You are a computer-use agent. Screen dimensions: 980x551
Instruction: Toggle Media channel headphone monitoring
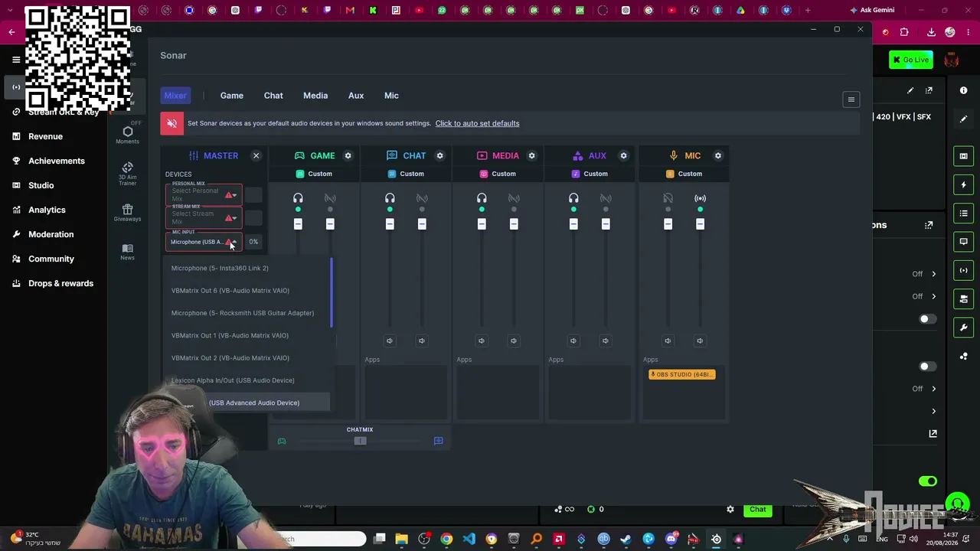[x=482, y=198]
